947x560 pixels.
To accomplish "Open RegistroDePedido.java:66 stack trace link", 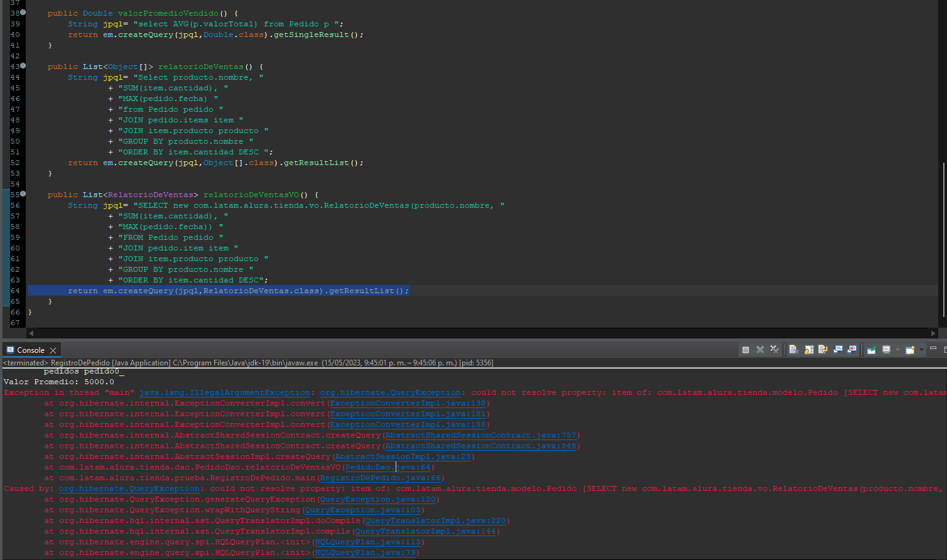I will click(x=381, y=478).
